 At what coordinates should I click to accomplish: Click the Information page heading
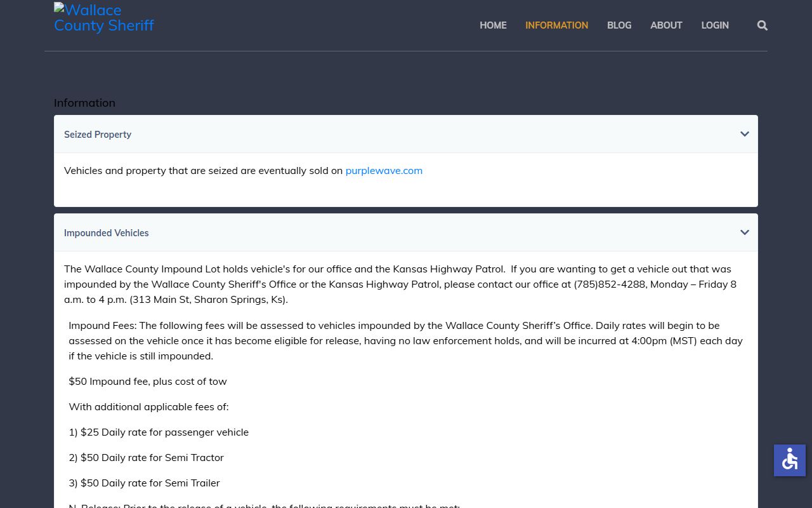pos(84,103)
